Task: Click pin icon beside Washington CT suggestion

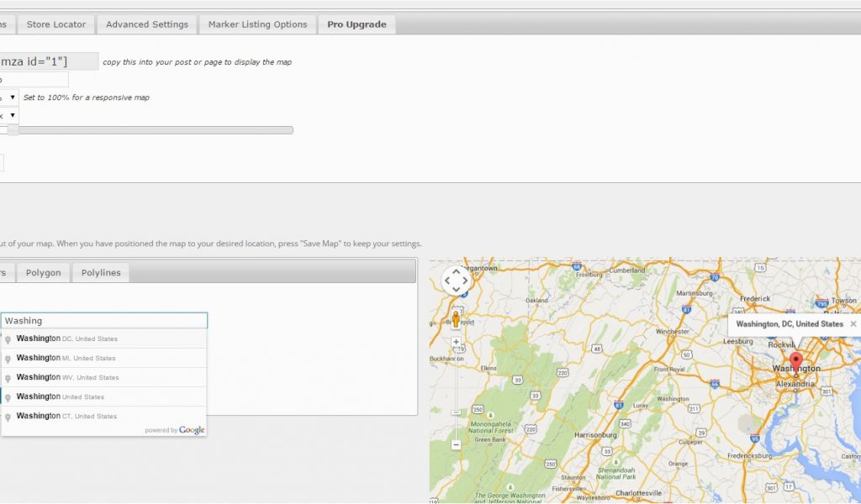Action: (x=8, y=417)
